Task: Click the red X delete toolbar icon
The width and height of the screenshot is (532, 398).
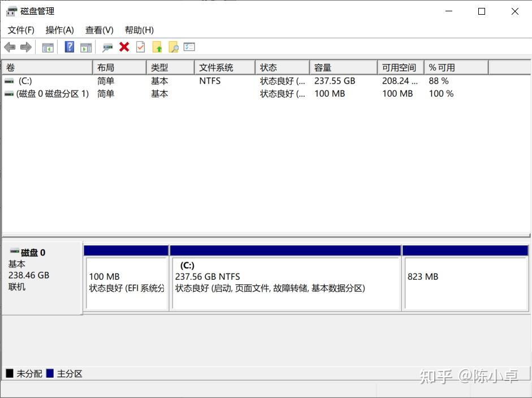Action: click(x=124, y=47)
